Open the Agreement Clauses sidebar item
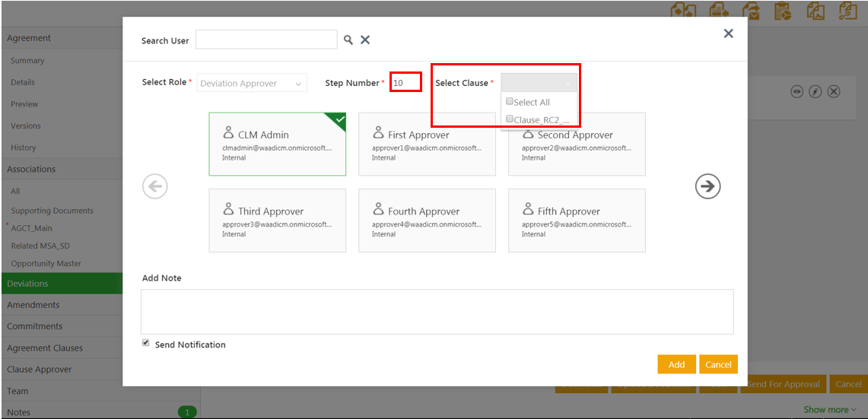The height and width of the screenshot is (419, 868). pyautogui.click(x=45, y=348)
